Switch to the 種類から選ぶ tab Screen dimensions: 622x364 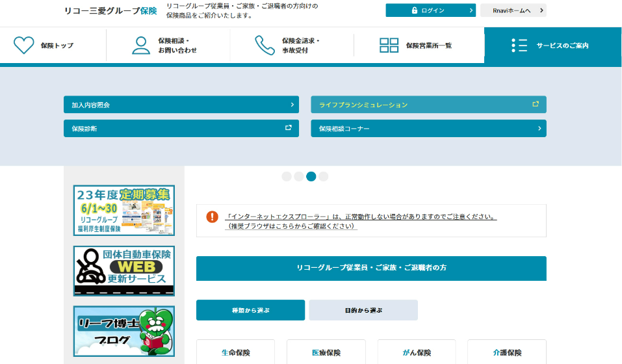point(250,310)
